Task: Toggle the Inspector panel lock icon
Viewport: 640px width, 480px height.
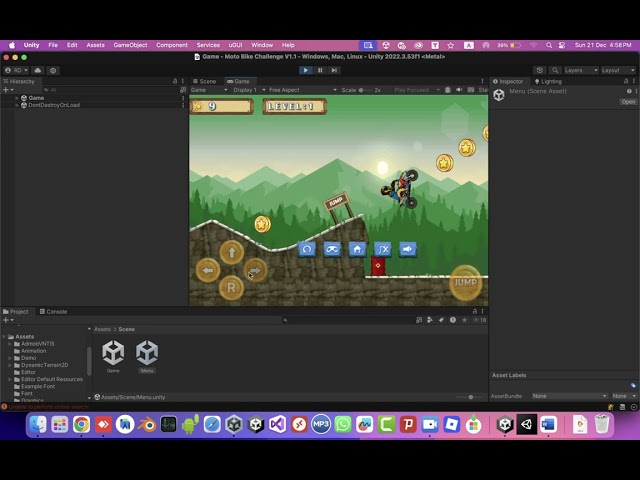Action: [x=626, y=81]
